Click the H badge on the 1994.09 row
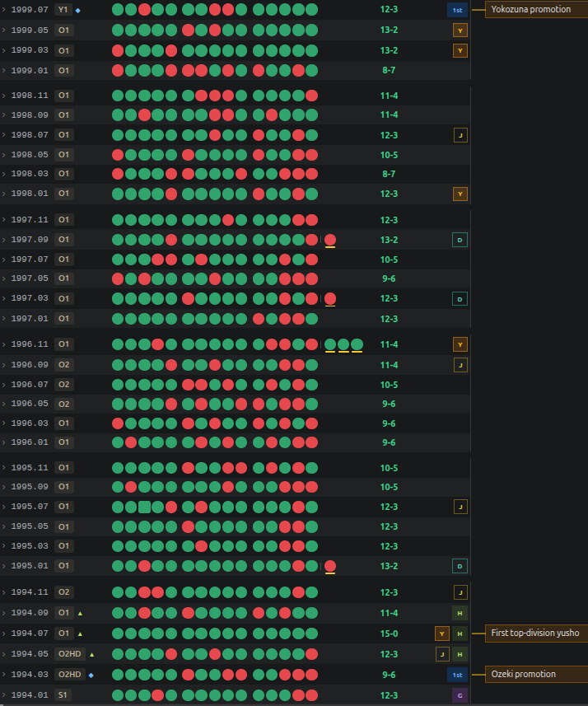Screen dimensions: 588x706 (460, 613)
